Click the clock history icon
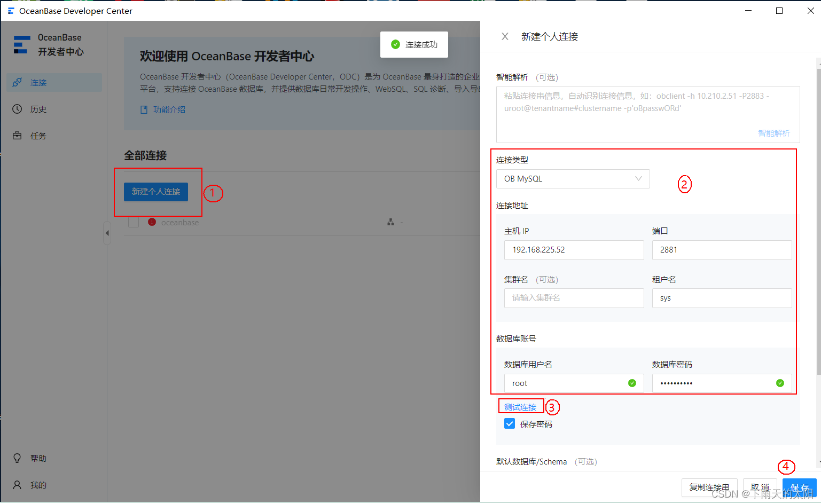The width and height of the screenshot is (821, 504). point(17,109)
